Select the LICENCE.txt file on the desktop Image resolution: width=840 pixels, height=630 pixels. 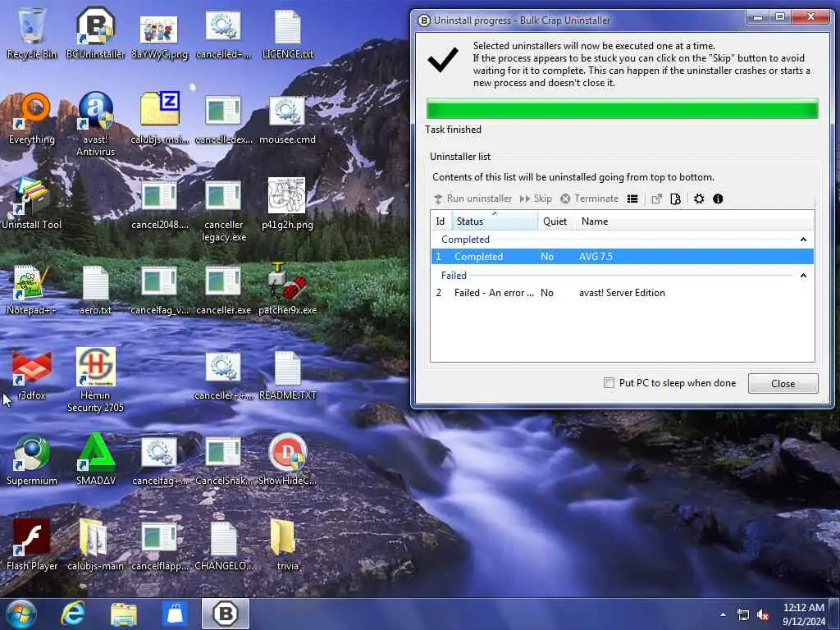coord(288,34)
